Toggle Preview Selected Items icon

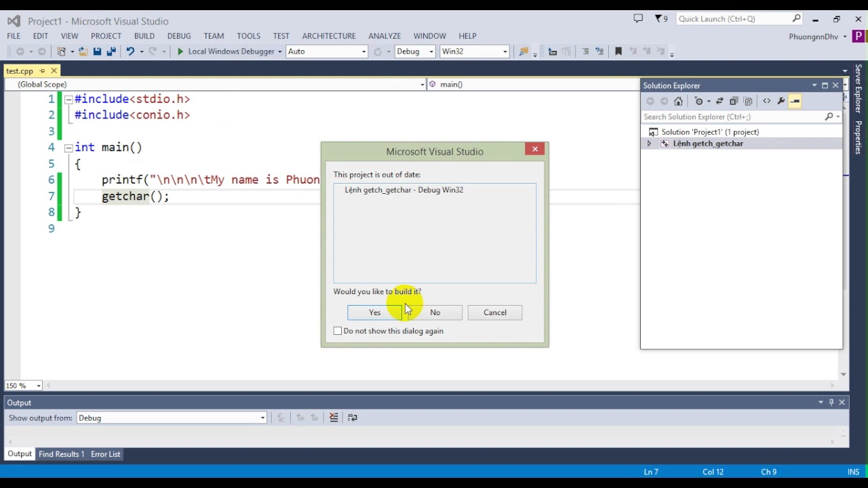point(795,101)
